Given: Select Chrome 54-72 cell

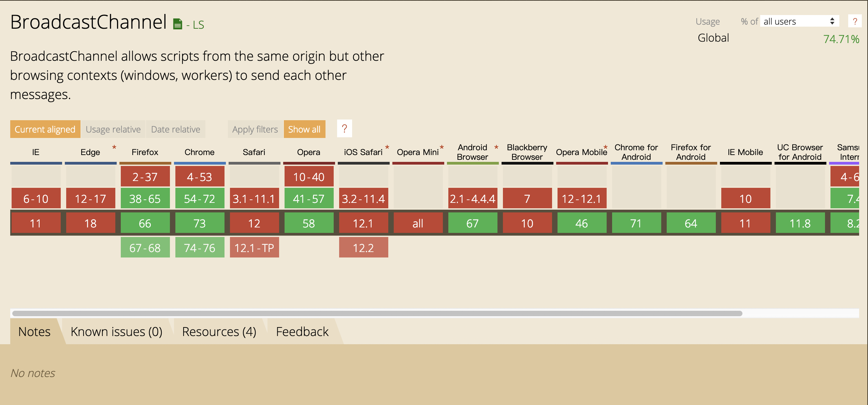Looking at the screenshot, I should click(200, 198).
